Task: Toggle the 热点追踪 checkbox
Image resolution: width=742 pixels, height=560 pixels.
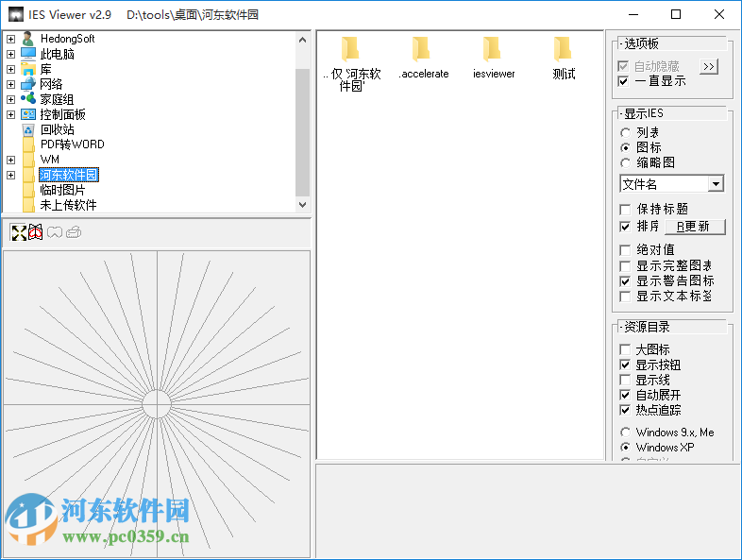Action: (x=625, y=410)
